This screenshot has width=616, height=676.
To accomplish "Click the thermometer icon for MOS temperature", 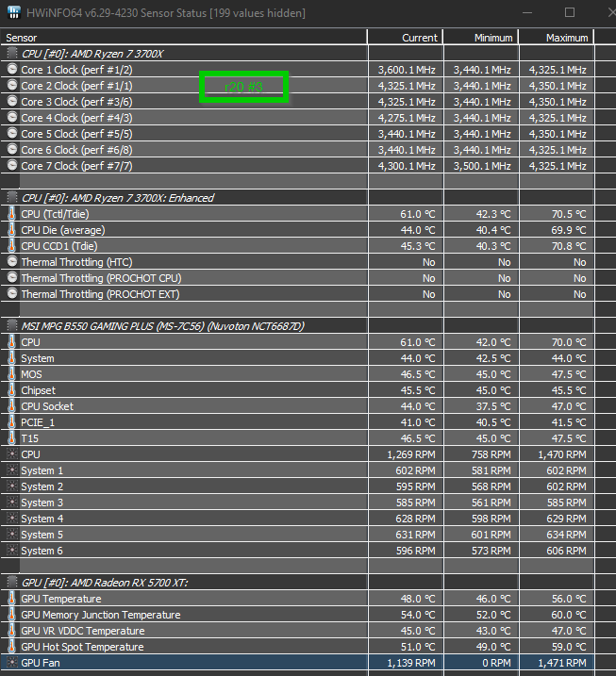I will [x=11, y=373].
